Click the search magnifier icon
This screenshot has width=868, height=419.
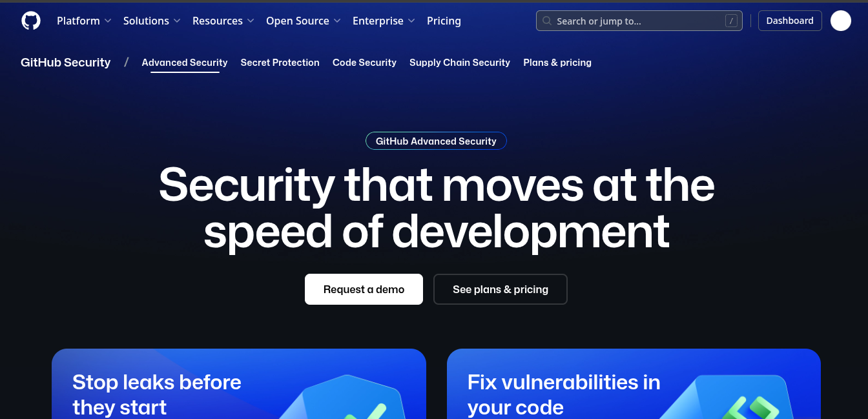[x=547, y=21]
